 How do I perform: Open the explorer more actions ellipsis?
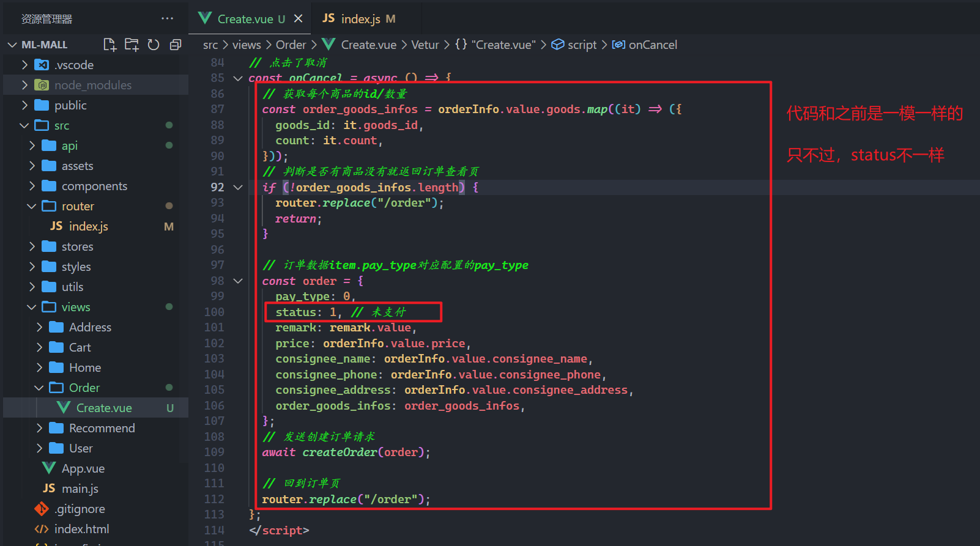point(167,18)
